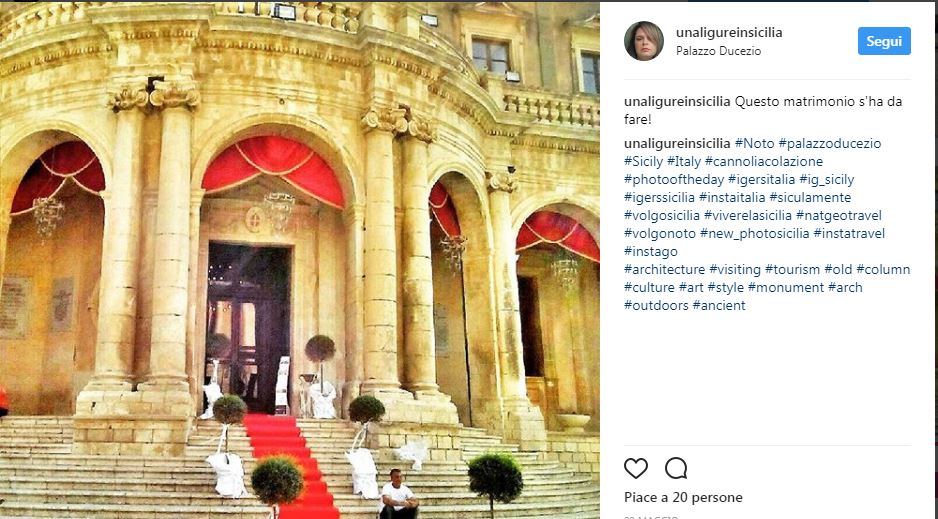This screenshot has height=519, width=938.
Task: Open comments with the speech bubble icon
Action: (x=676, y=468)
